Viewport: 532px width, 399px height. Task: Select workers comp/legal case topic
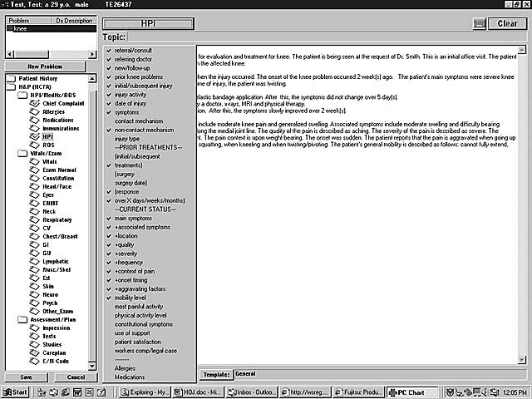click(145, 351)
